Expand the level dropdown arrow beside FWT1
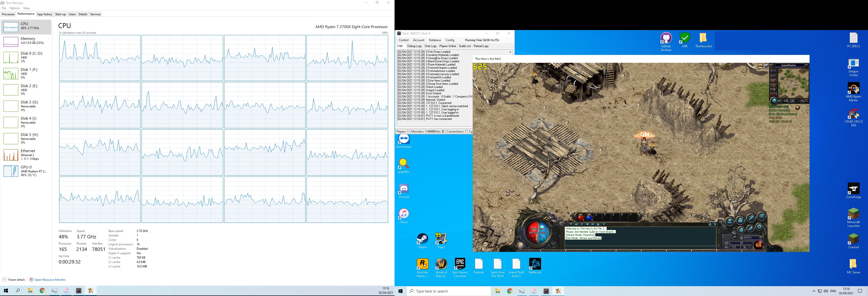 [741, 237]
